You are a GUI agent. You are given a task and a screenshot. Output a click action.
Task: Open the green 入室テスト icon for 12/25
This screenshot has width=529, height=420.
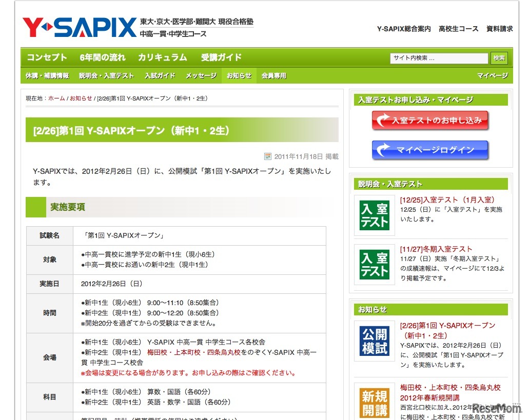375,215
